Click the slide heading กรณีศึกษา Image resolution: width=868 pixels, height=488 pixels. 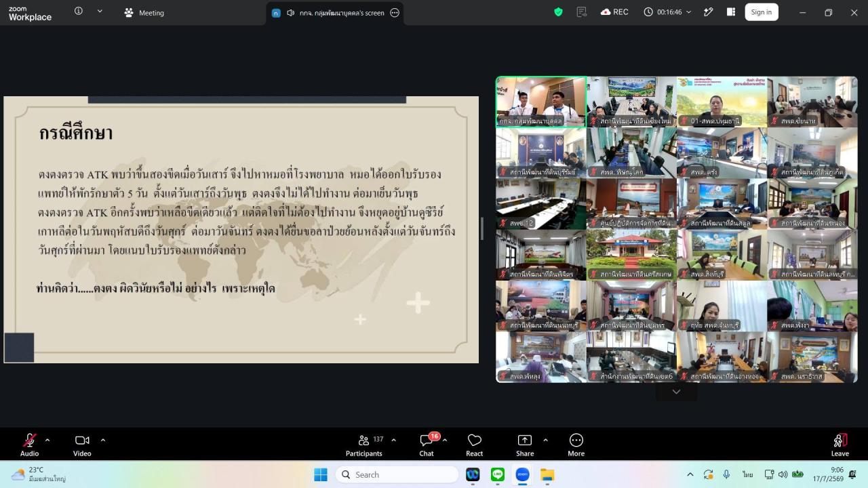(76, 133)
